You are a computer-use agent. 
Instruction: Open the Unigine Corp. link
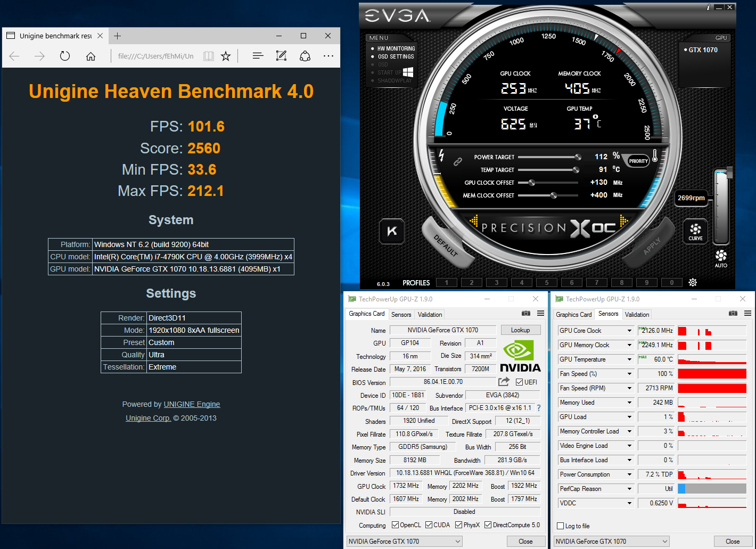click(x=148, y=418)
